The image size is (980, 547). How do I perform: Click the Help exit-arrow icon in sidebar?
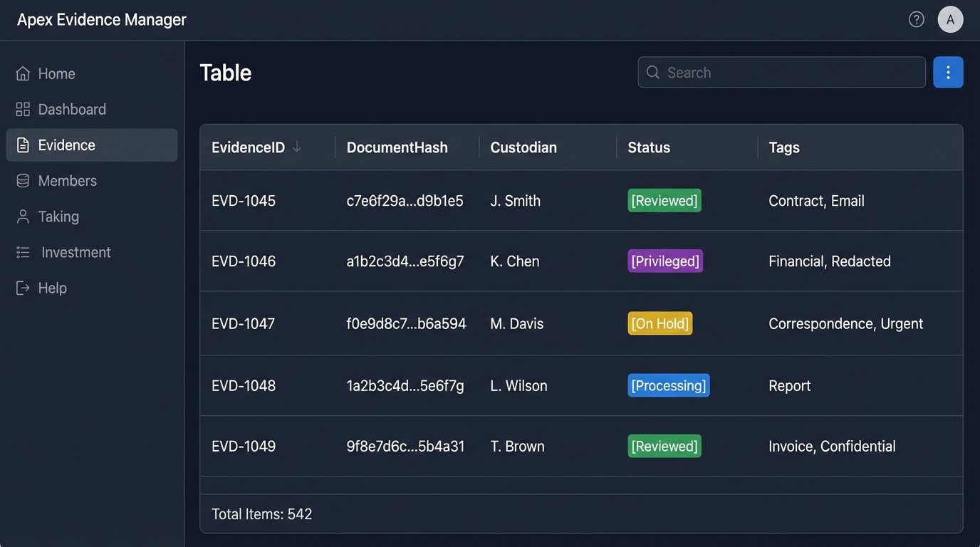(23, 288)
